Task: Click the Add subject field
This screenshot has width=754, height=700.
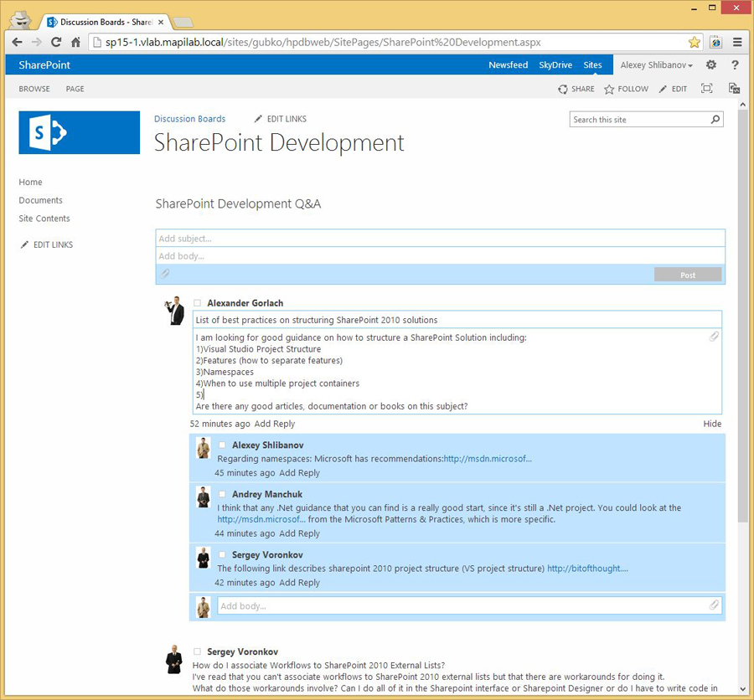Action: click(x=440, y=239)
